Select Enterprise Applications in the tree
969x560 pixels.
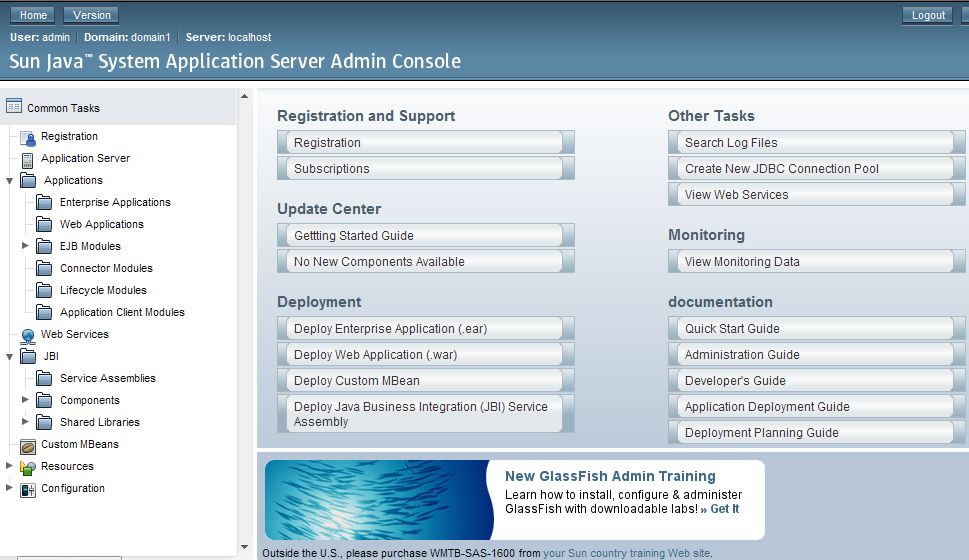pyautogui.click(x=115, y=202)
